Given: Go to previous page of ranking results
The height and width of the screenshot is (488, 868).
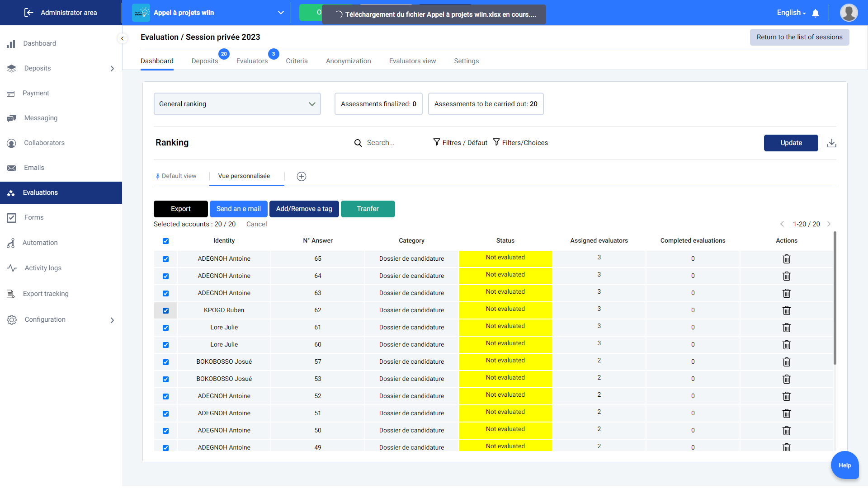Looking at the screenshot, I should pyautogui.click(x=782, y=224).
